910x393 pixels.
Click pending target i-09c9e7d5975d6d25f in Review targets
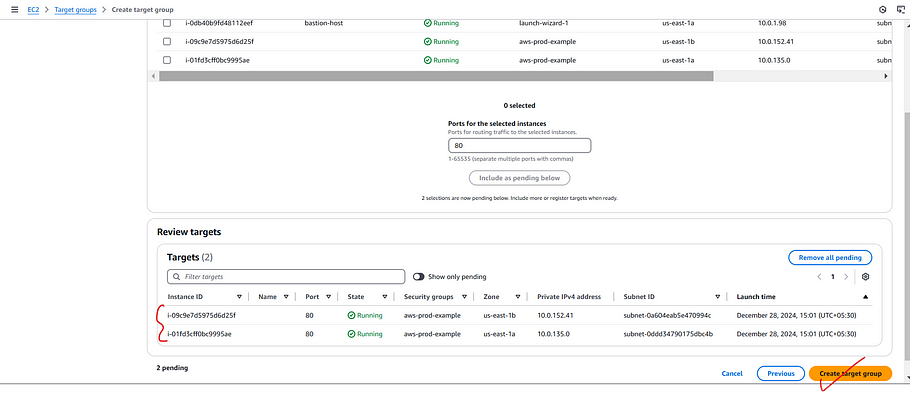pyautogui.click(x=201, y=316)
